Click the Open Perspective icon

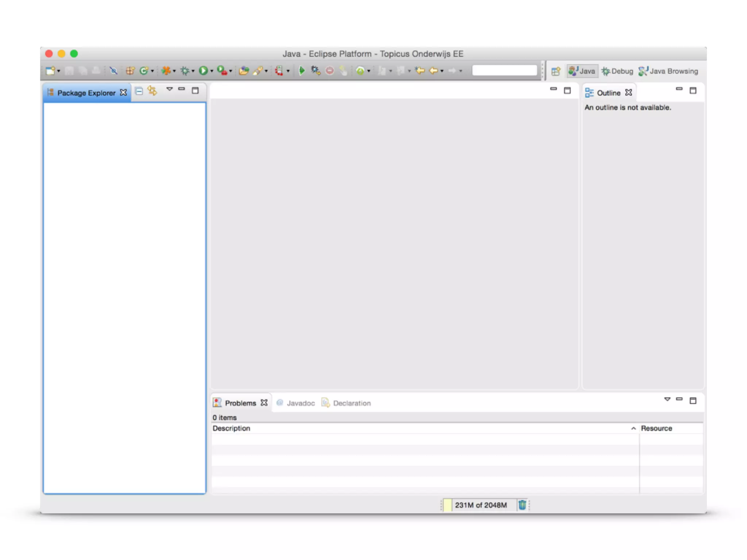[556, 71]
